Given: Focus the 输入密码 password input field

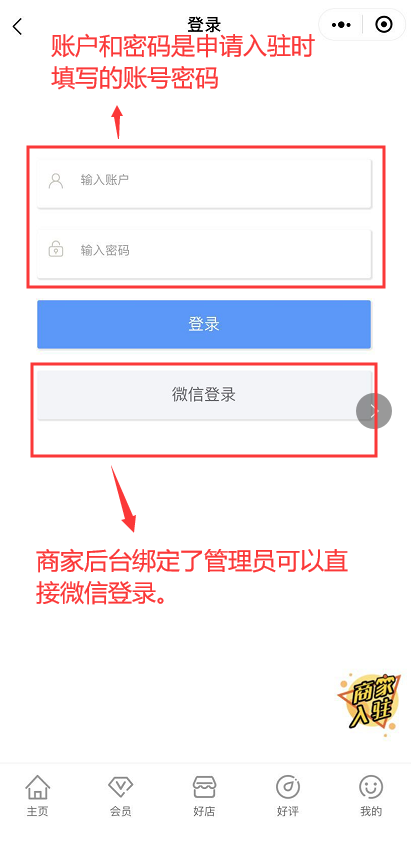Looking at the screenshot, I should [204, 254].
